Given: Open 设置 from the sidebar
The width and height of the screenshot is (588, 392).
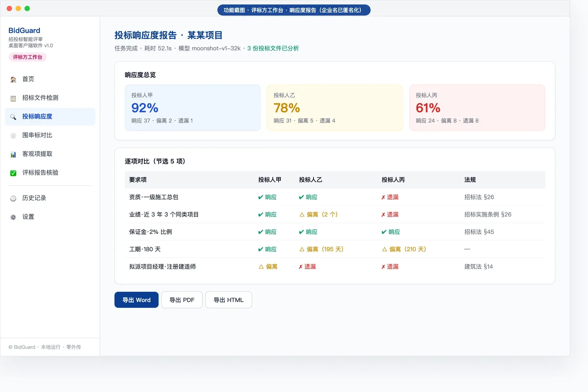Looking at the screenshot, I should (50, 217).
